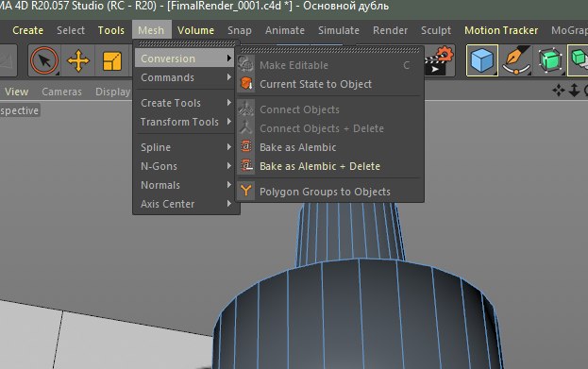The height and width of the screenshot is (369, 588).
Task: Select the Move tool
Action: 78,60
